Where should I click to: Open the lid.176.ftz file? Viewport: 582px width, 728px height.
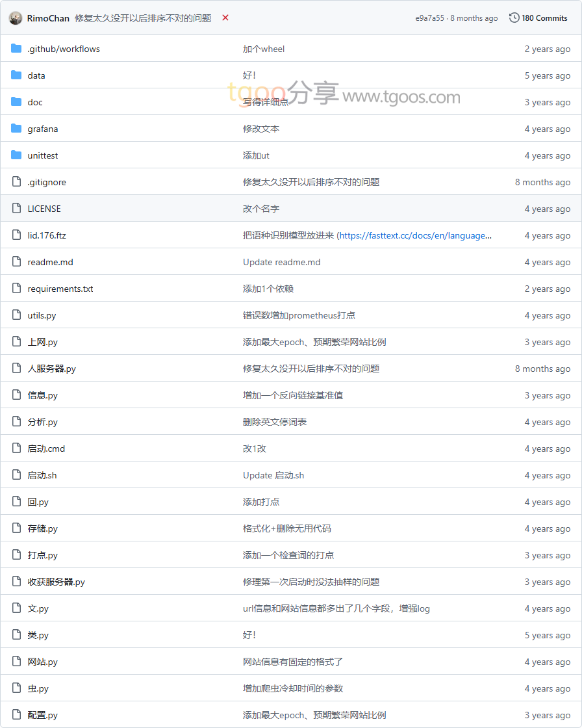(x=47, y=235)
